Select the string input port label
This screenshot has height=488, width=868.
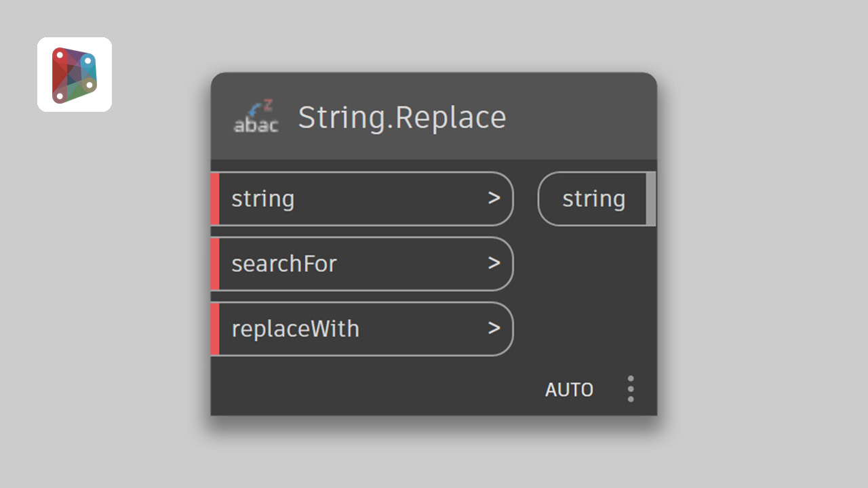(263, 199)
